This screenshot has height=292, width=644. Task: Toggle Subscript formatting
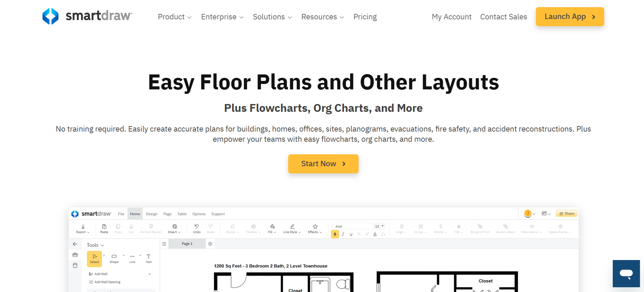point(359,234)
